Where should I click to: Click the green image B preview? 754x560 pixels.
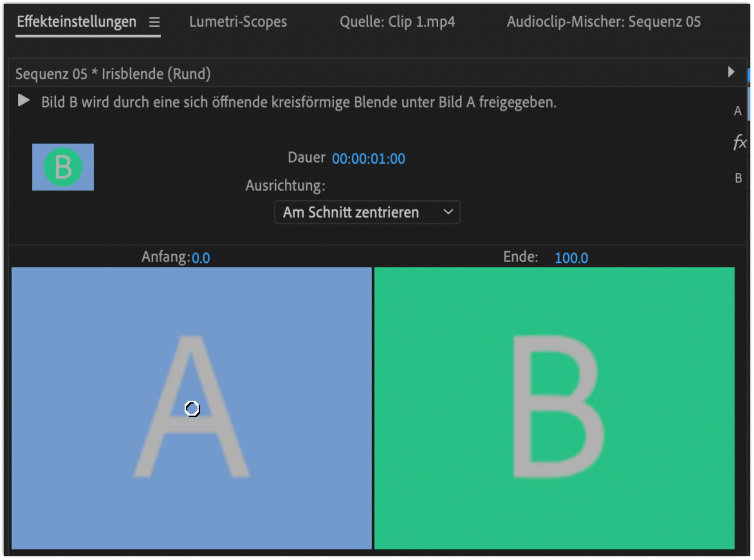(x=554, y=412)
